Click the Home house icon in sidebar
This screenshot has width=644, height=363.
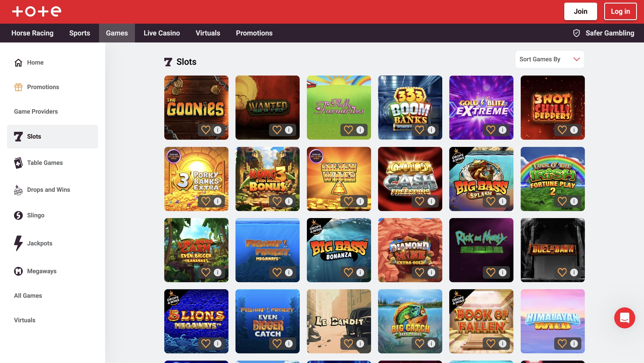(18, 62)
